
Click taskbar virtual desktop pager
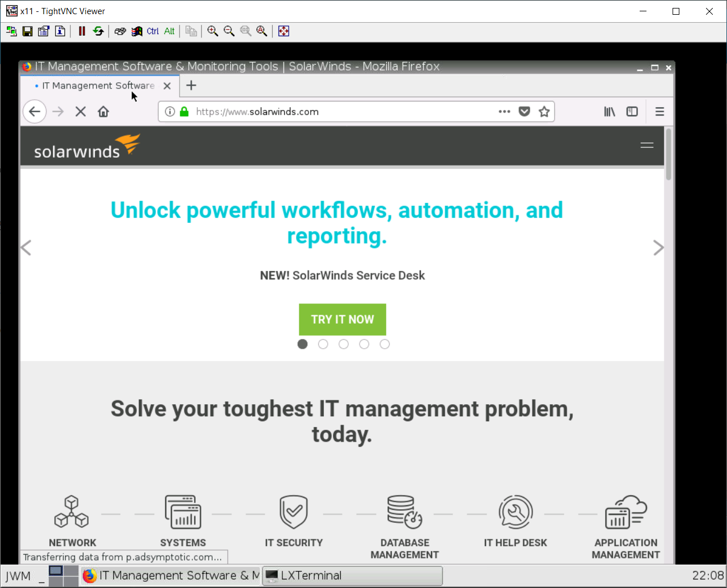(x=64, y=576)
